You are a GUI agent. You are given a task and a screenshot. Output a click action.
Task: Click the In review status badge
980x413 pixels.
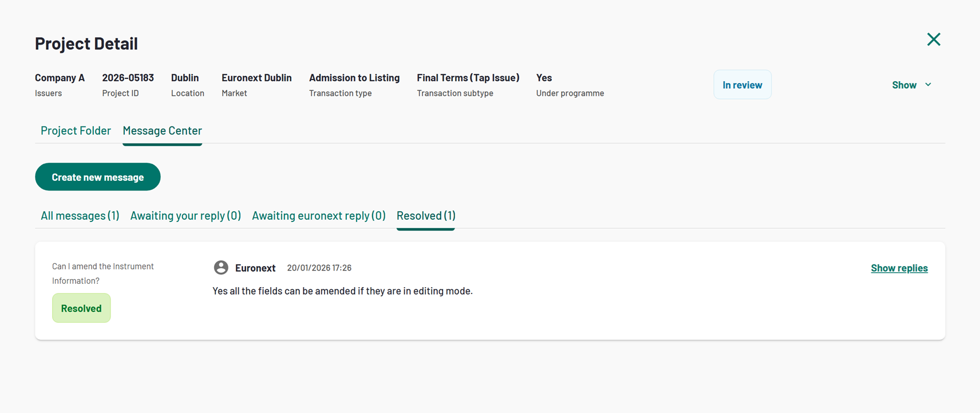[742, 85]
